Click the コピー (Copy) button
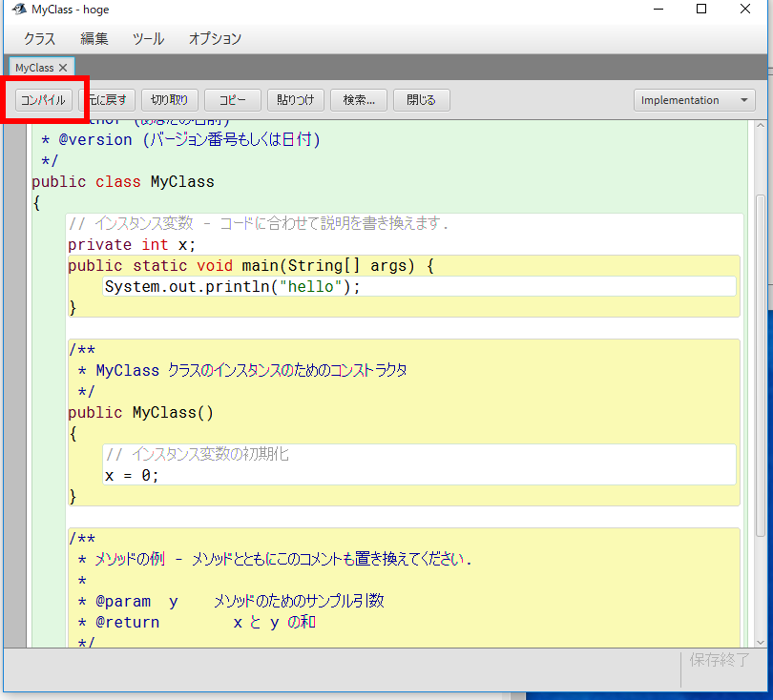The image size is (773, 700). coord(232,100)
